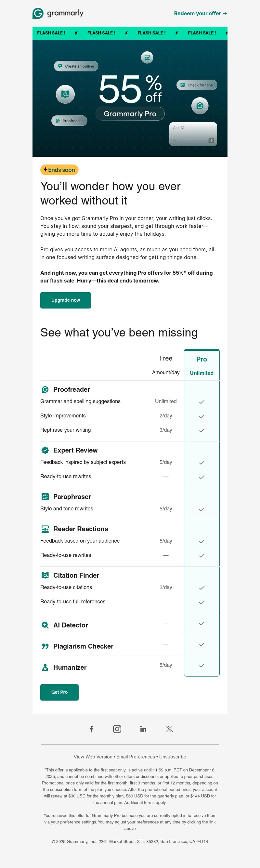Open Grammarly's LinkedIn page
Screen dimensions: 260x868
143,729
